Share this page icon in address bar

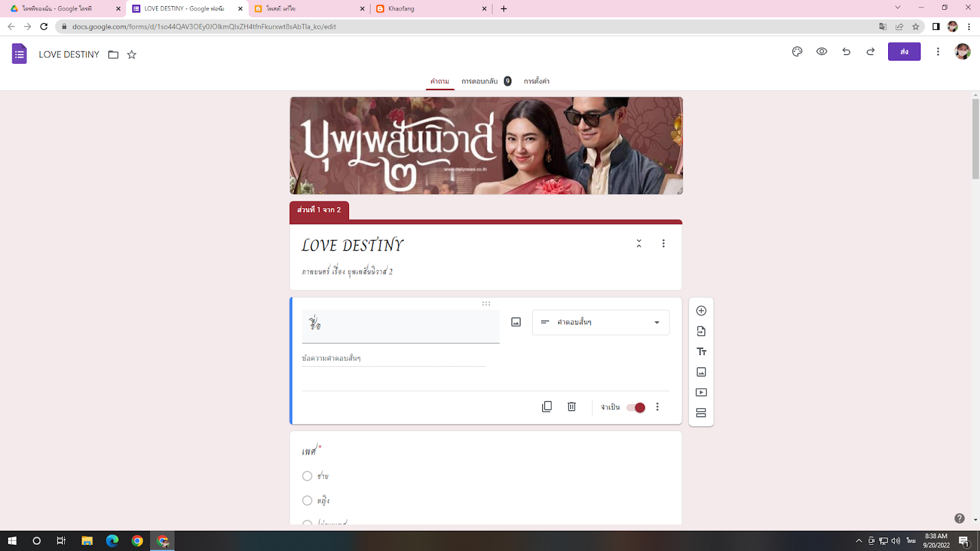point(899,26)
